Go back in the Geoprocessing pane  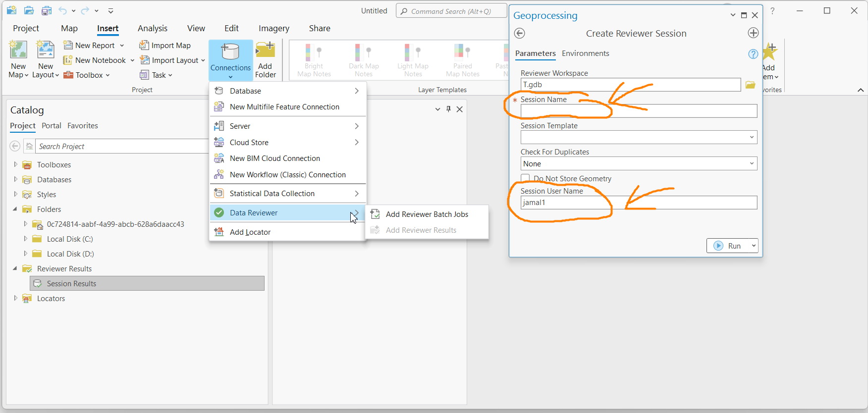click(519, 33)
